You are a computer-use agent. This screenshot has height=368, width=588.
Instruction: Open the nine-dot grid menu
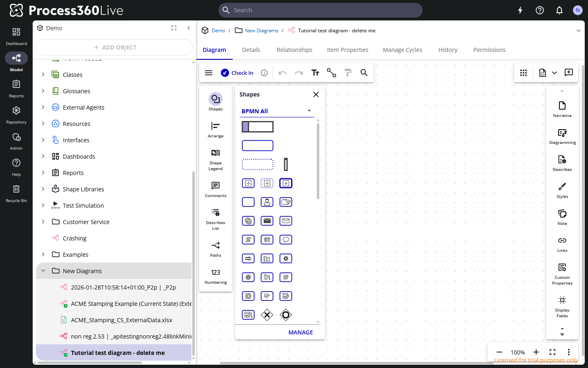coord(523,73)
